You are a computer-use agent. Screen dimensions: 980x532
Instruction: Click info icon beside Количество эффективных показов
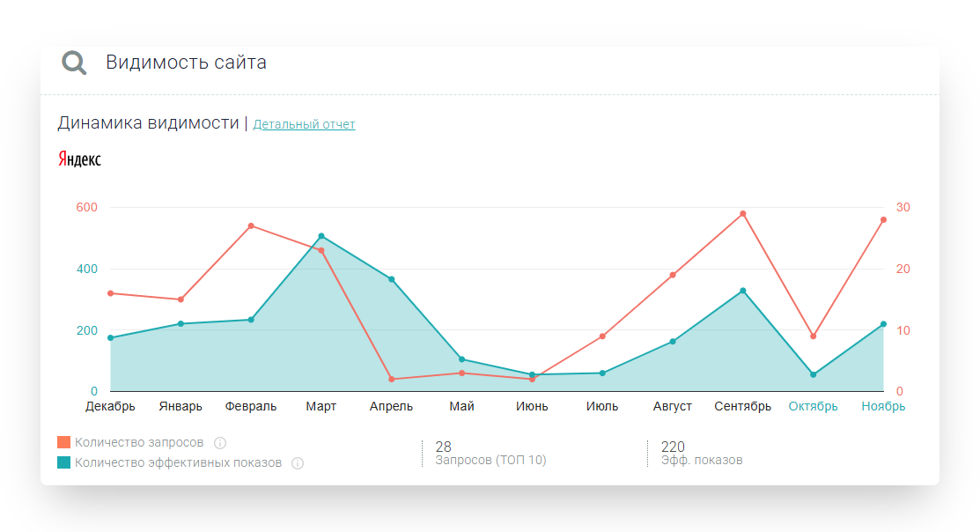[x=298, y=463]
